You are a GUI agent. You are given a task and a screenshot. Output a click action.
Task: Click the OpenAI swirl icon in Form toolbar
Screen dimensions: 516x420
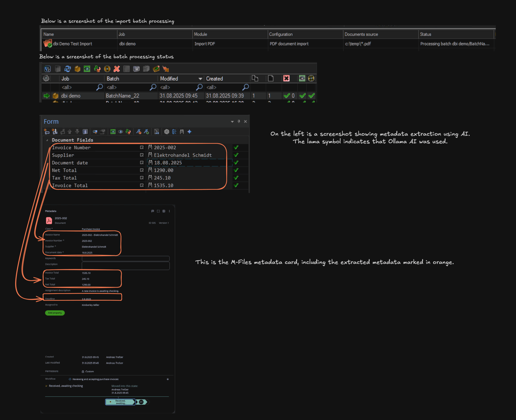(x=167, y=132)
